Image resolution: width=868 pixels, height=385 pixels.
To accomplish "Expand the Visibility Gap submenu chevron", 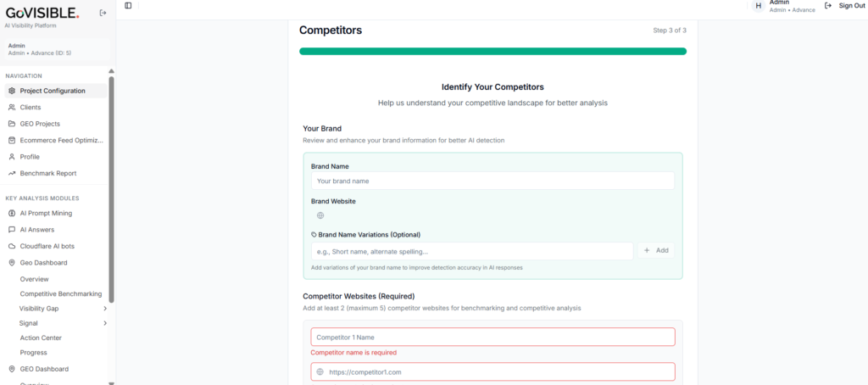I will tap(105, 309).
